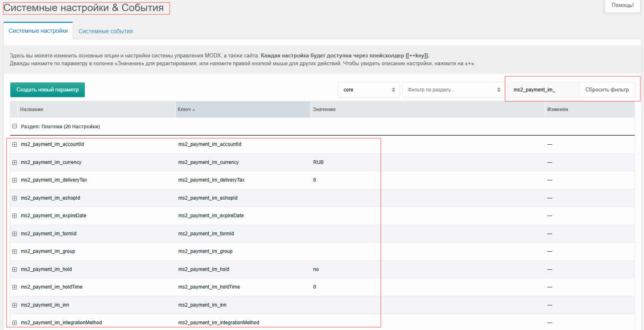Collapse the Платежи section group

coord(14,126)
